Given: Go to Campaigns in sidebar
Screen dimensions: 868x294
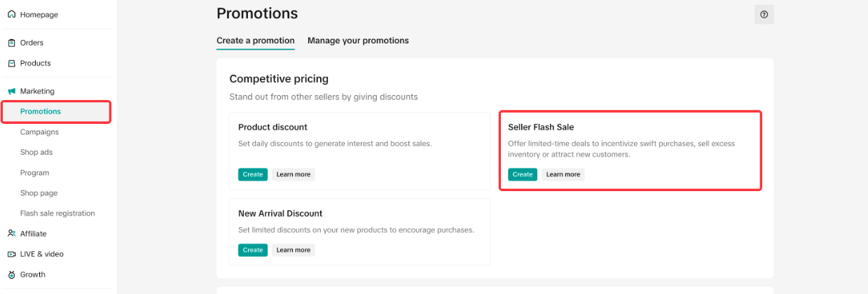Looking at the screenshot, I should (x=39, y=132).
